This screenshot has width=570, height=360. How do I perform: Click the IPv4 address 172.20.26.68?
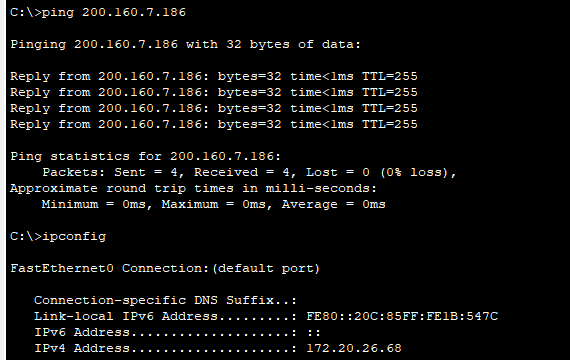pos(354,348)
